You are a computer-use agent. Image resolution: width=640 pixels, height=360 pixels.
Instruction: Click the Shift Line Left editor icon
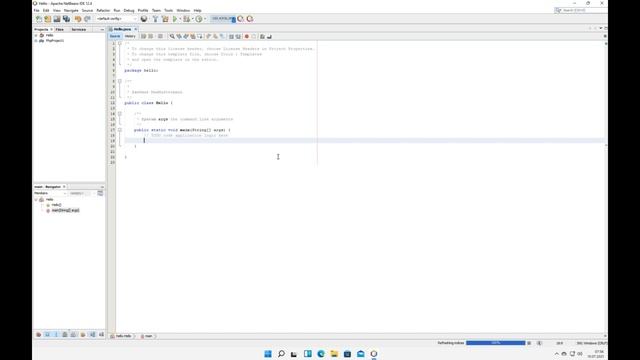[x=231, y=36]
